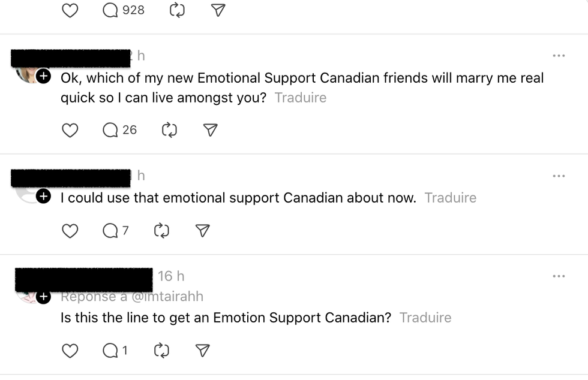
Task: Open the comment icon with 1 reply
Action: pyautogui.click(x=110, y=351)
